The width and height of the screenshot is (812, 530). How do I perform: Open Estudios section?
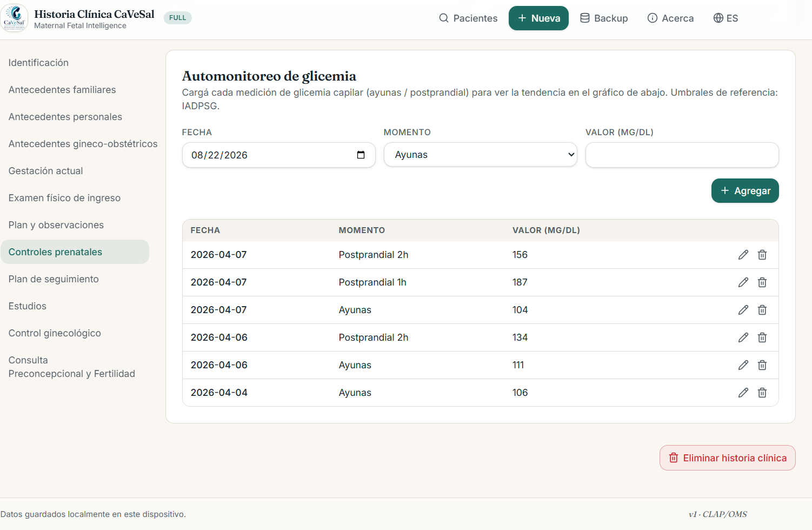click(x=75, y=306)
